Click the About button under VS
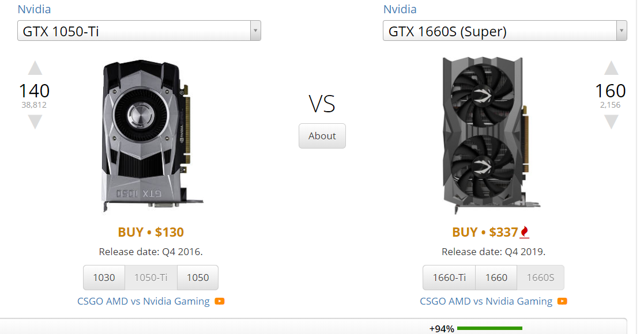Image resolution: width=644 pixels, height=334 pixels. [322, 136]
